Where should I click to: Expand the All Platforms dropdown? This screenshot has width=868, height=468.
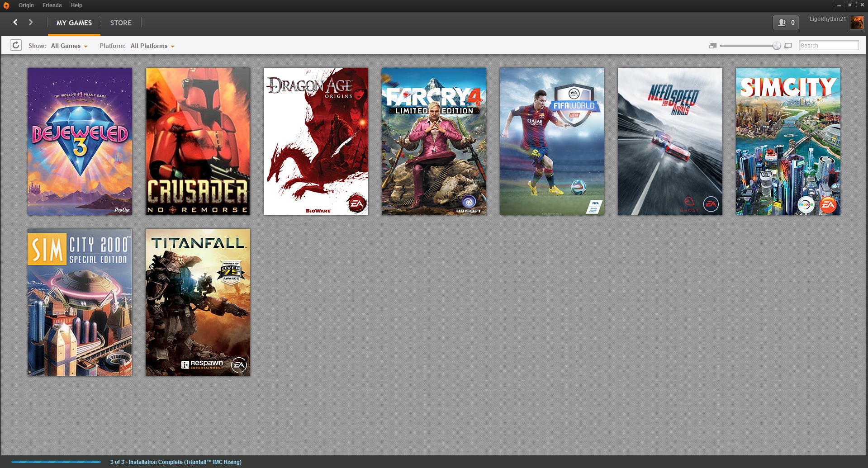(152, 46)
